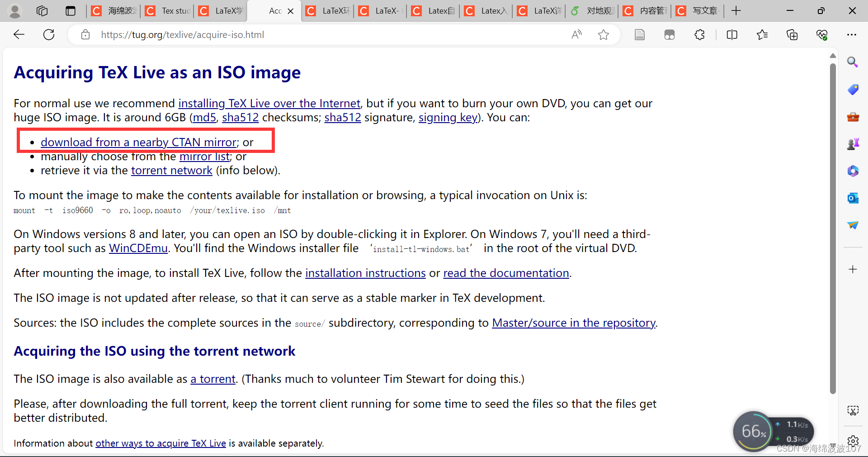Open sidebar Shopping tag icon
The width and height of the screenshot is (868, 457).
853,90
